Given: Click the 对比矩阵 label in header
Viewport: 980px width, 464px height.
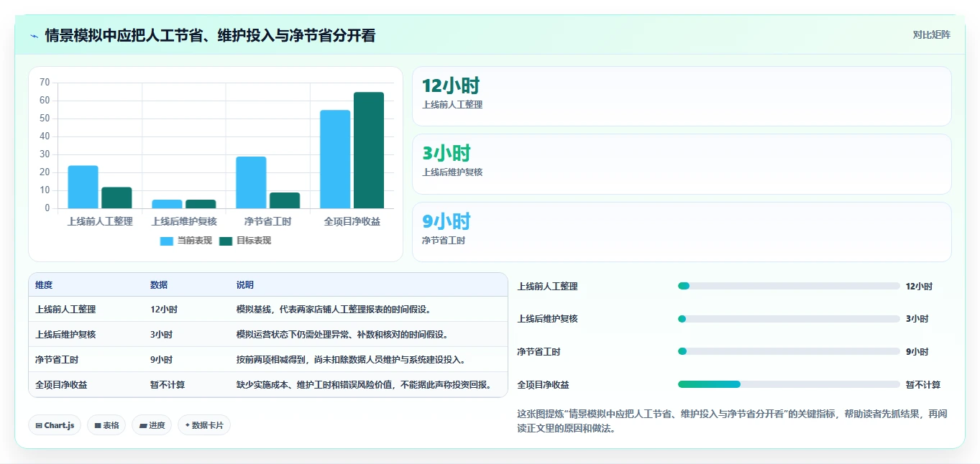Looking at the screenshot, I should point(931,34).
